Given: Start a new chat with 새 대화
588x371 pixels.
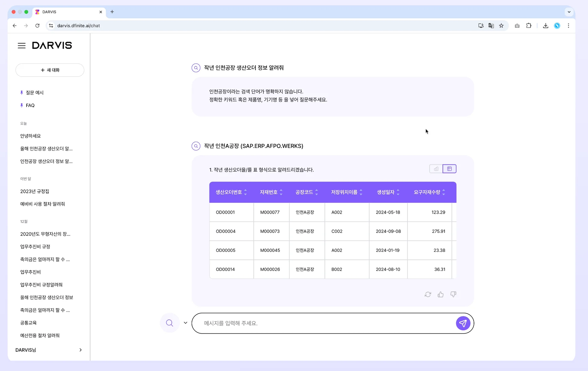Looking at the screenshot, I should [x=50, y=70].
